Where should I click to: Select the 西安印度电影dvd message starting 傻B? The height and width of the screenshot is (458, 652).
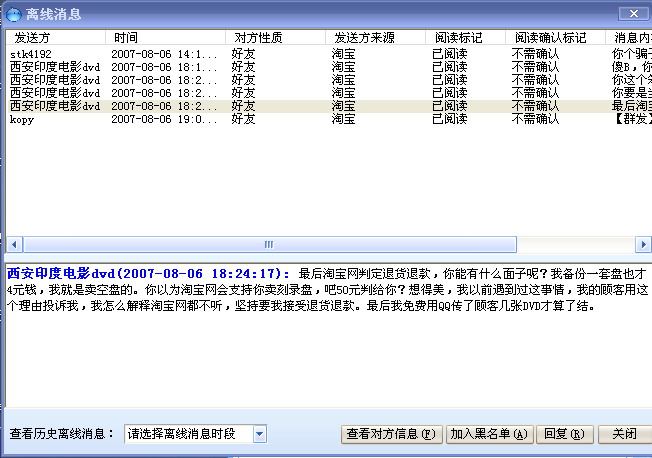click(x=55, y=67)
